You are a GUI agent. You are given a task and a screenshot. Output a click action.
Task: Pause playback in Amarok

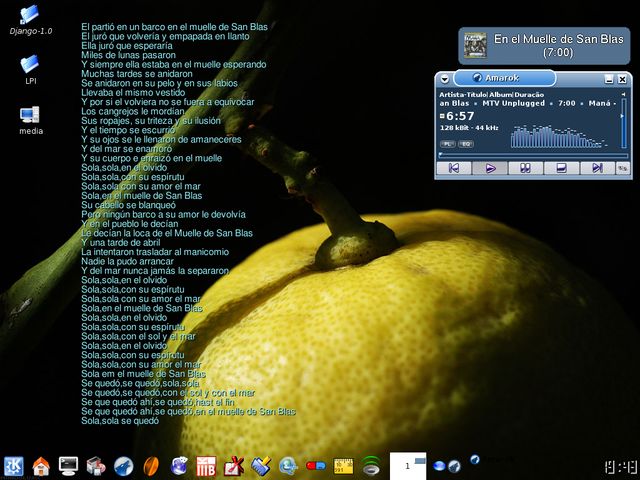526,168
